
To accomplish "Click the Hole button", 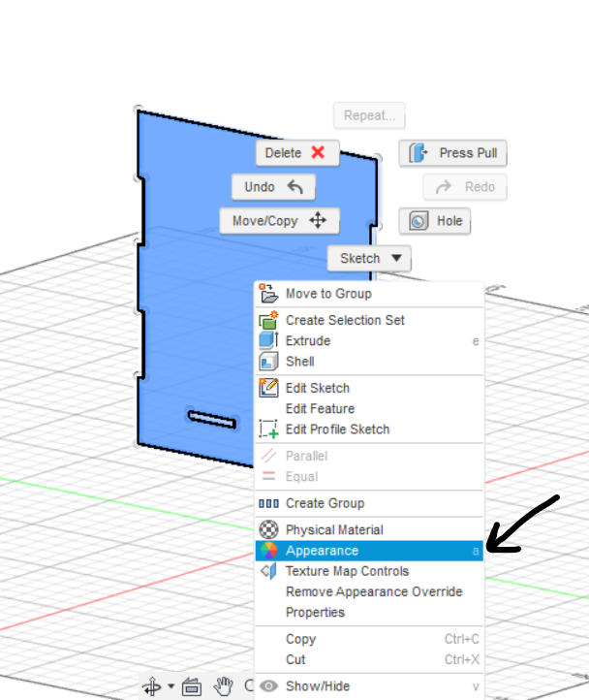I will click(435, 220).
